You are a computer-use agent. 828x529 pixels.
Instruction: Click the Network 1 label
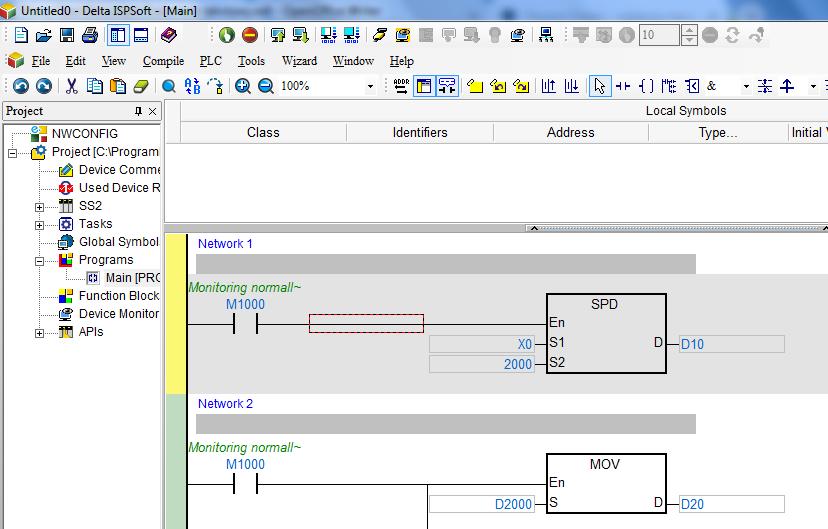coord(225,244)
